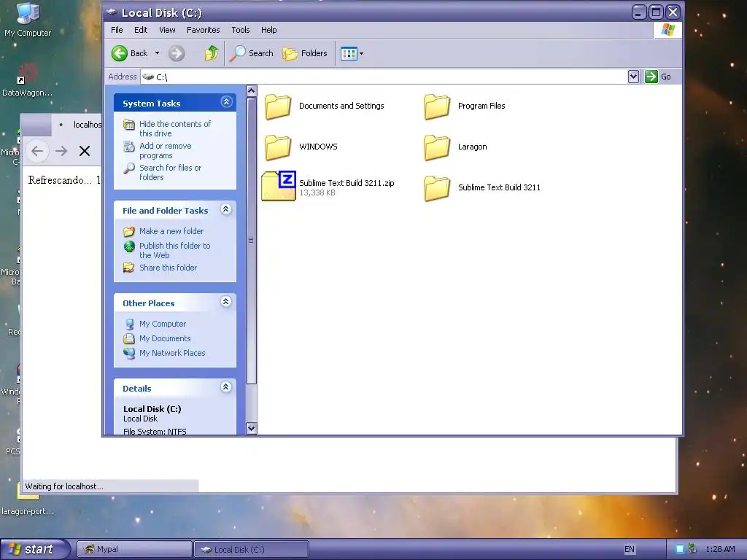Go up one folder level
The height and width of the screenshot is (560, 747).
pyautogui.click(x=211, y=53)
